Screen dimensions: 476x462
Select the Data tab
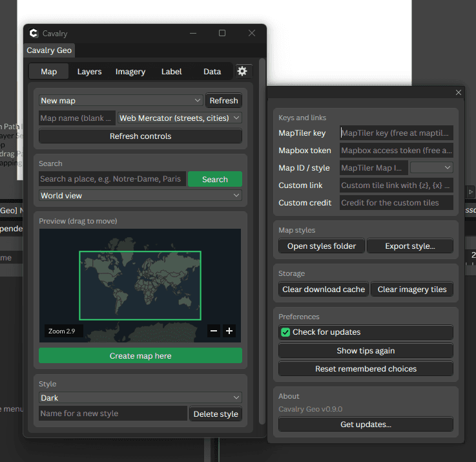212,72
